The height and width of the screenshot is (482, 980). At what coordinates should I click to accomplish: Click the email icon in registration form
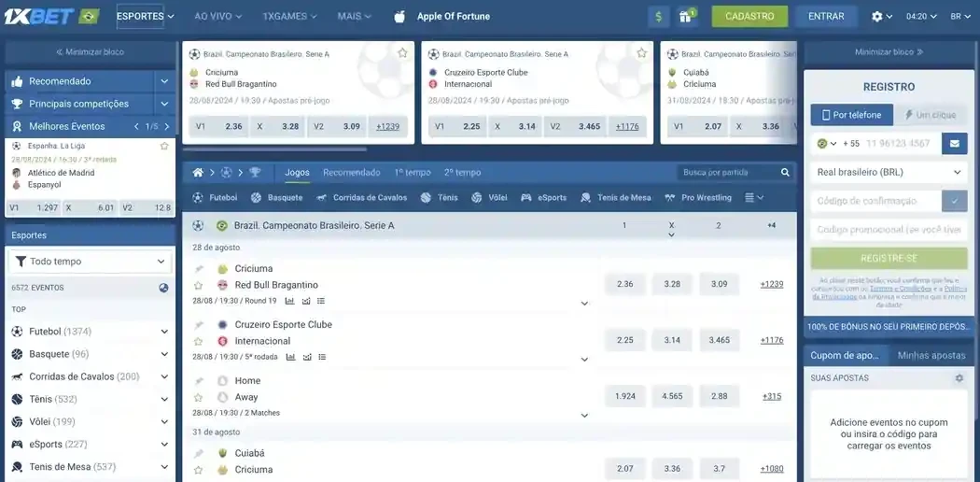(955, 143)
